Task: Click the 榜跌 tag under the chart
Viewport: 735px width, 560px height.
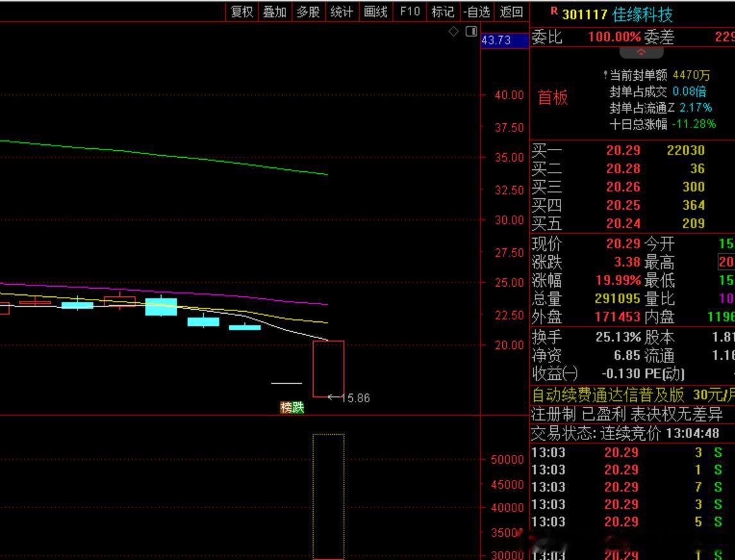Action: [292, 407]
